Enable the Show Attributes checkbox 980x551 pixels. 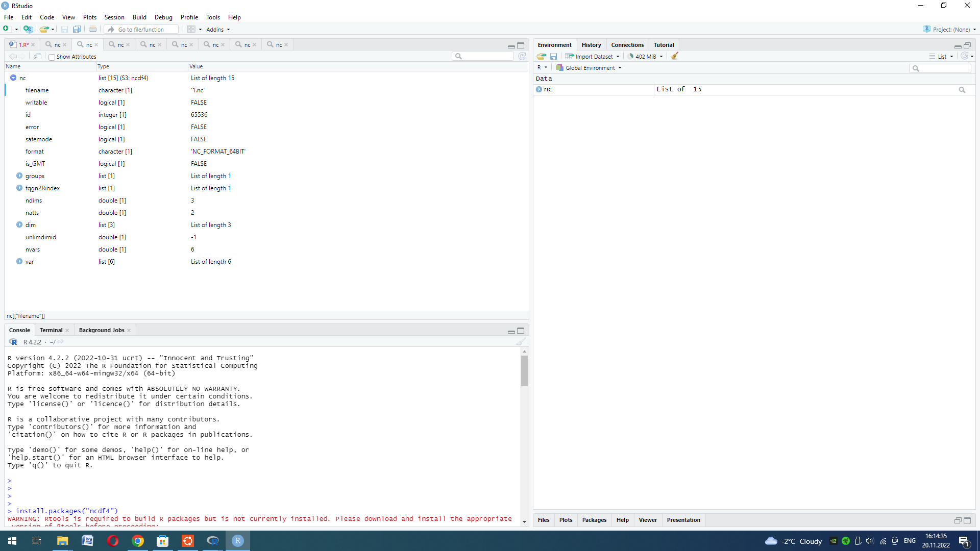[52, 57]
